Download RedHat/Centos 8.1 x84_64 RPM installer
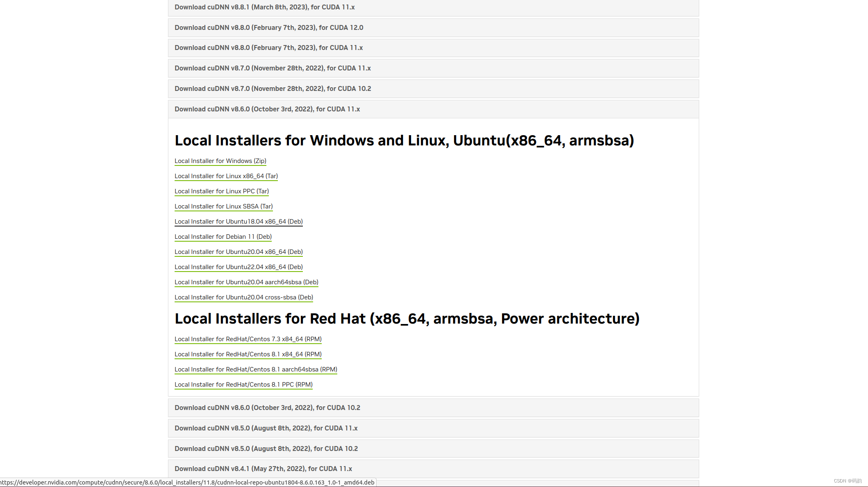 pos(248,354)
